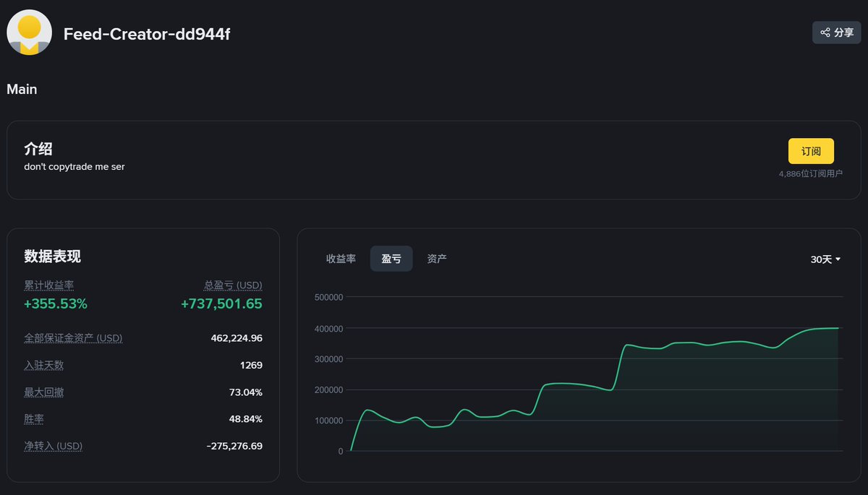The width and height of the screenshot is (868, 495).
Task: Click the 累计收益率 label
Action: tap(49, 285)
